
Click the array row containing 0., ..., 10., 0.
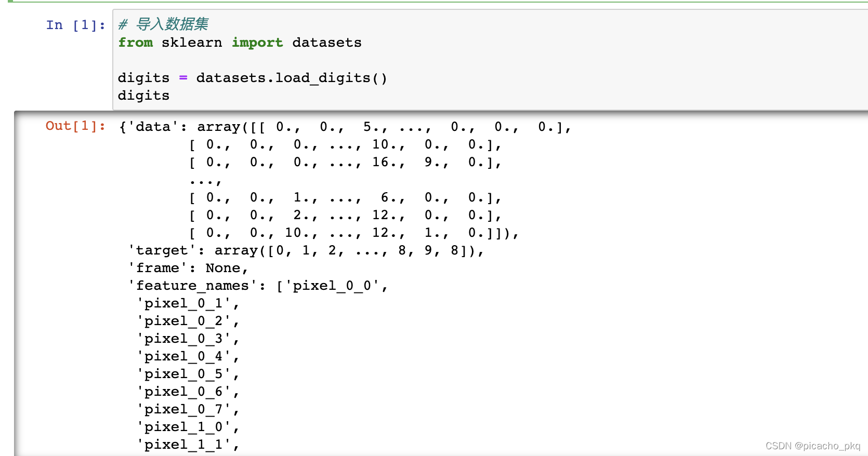click(x=345, y=144)
